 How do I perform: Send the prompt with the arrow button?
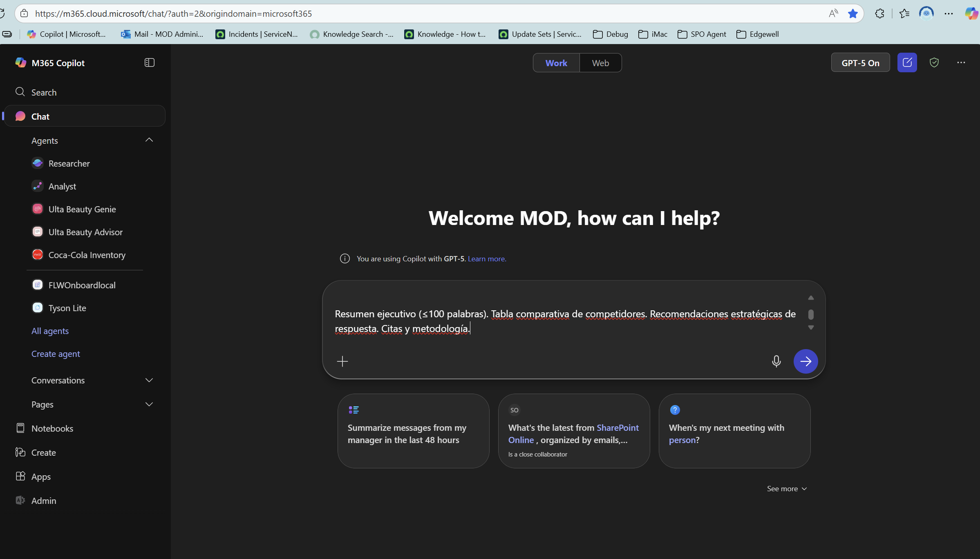tap(805, 361)
